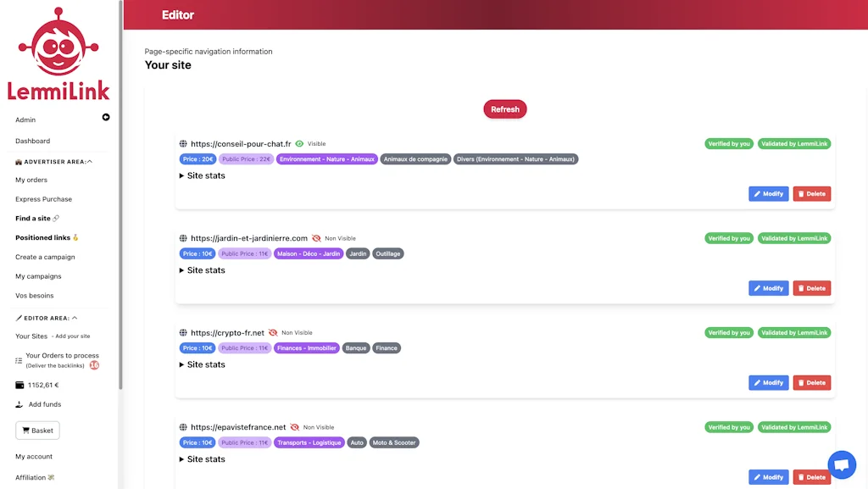Viewport: 868px width, 489px height.
Task: Expand Site stats for conseil-pour-chat.fr
Action: 202,175
